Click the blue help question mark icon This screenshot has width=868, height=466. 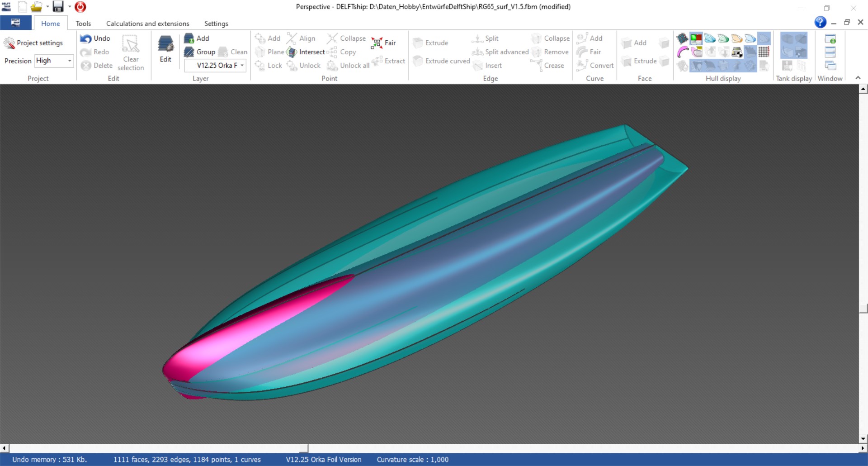820,22
